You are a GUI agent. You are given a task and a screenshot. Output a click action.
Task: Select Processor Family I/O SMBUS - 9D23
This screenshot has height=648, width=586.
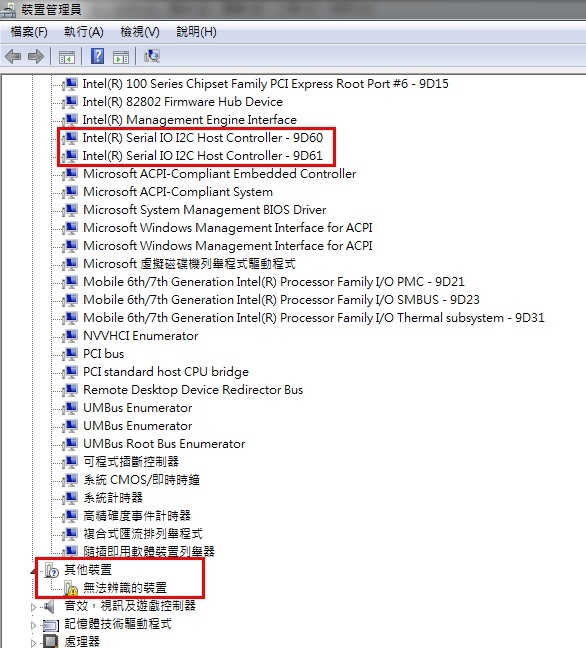tap(281, 300)
